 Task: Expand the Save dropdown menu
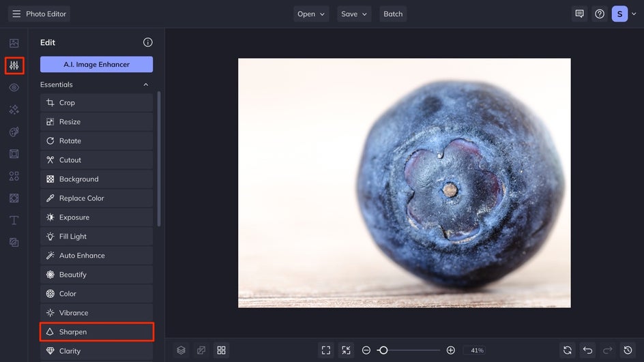point(354,14)
